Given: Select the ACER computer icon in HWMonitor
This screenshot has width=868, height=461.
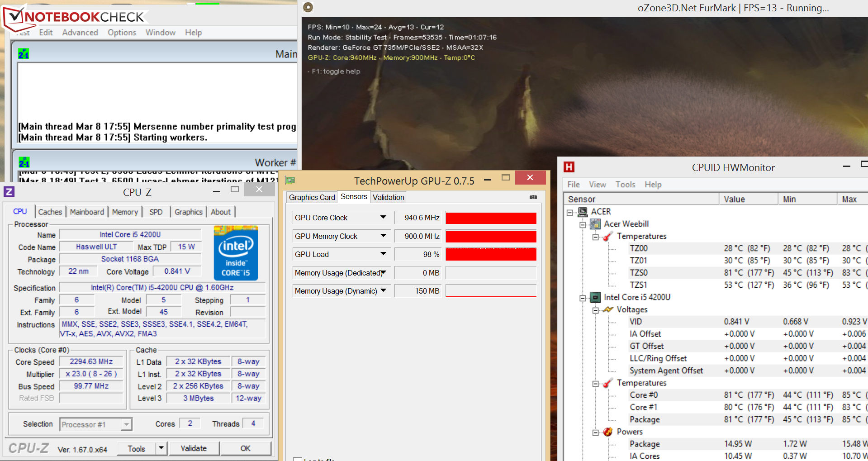Looking at the screenshot, I should click(583, 211).
